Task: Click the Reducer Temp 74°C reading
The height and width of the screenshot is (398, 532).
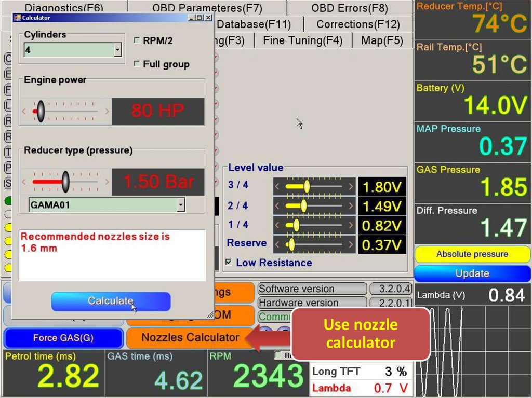Action: click(500, 24)
